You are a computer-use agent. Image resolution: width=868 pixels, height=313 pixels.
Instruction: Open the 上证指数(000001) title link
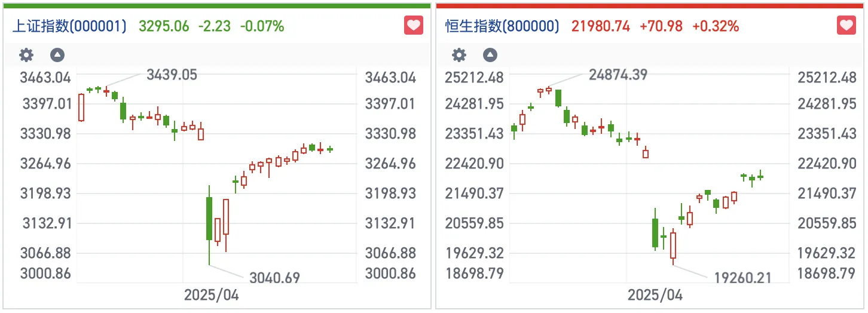(70, 26)
